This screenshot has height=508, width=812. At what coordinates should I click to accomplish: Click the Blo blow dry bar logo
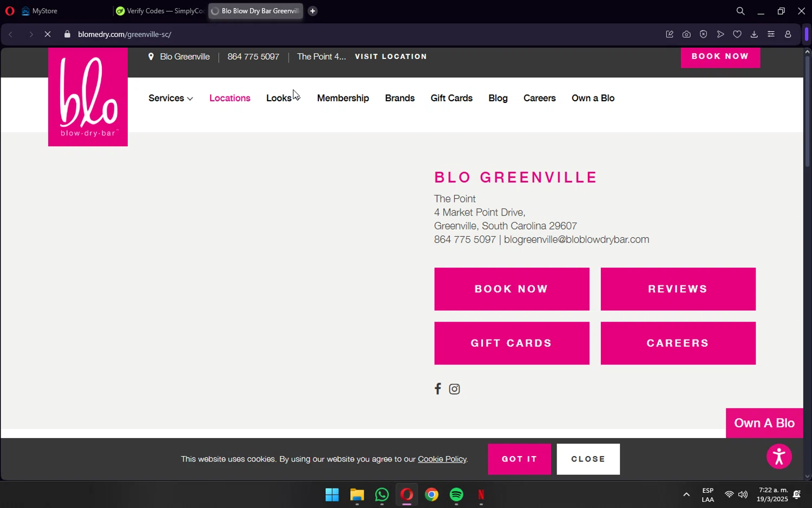point(88,97)
